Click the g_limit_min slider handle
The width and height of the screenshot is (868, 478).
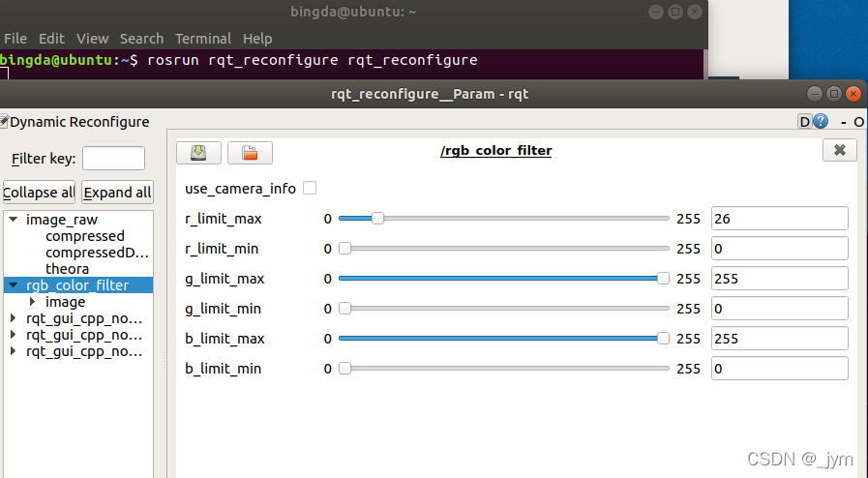coord(344,308)
